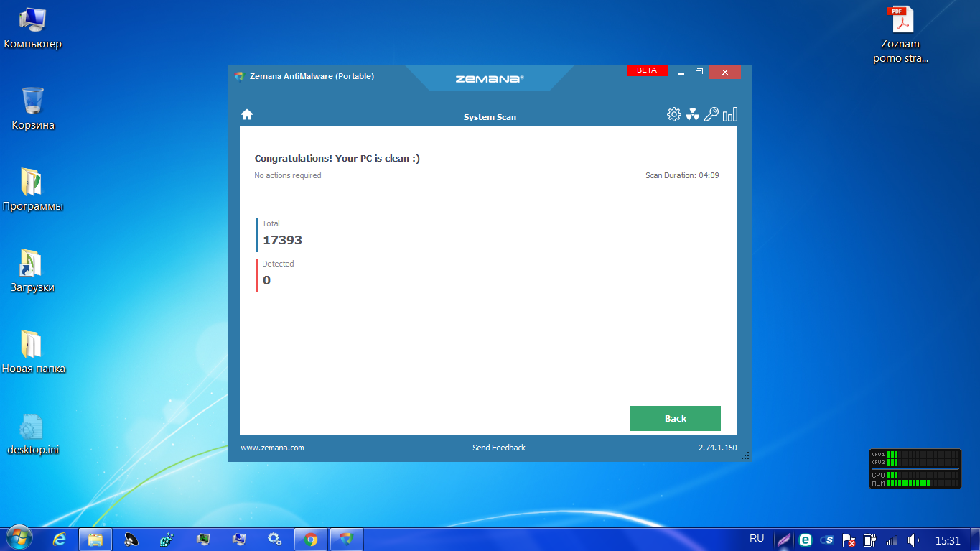Click the speaker app taskbar icon

click(x=131, y=539)
